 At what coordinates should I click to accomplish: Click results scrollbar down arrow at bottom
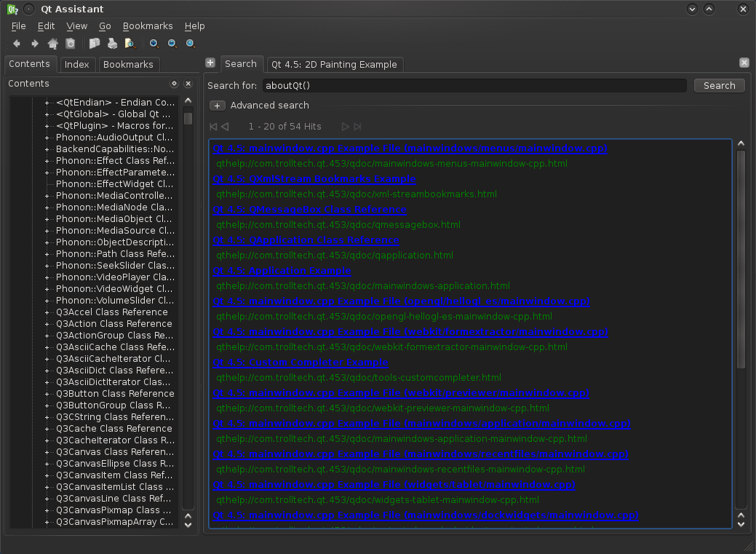pyautogui.click(x=741, y=524)
